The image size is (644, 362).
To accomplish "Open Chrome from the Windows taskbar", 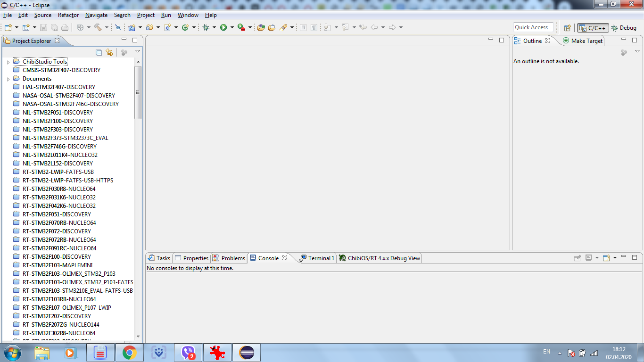I will coord(129,352).
